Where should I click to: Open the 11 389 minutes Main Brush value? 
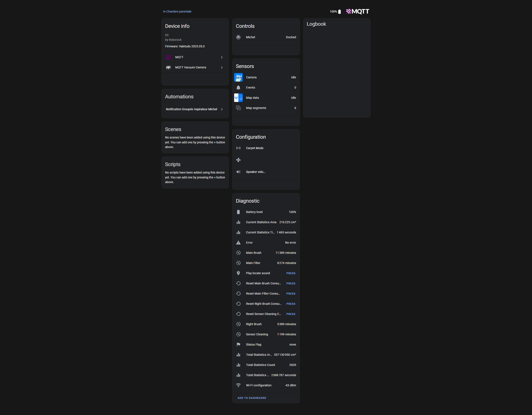(x=286, y=253)
